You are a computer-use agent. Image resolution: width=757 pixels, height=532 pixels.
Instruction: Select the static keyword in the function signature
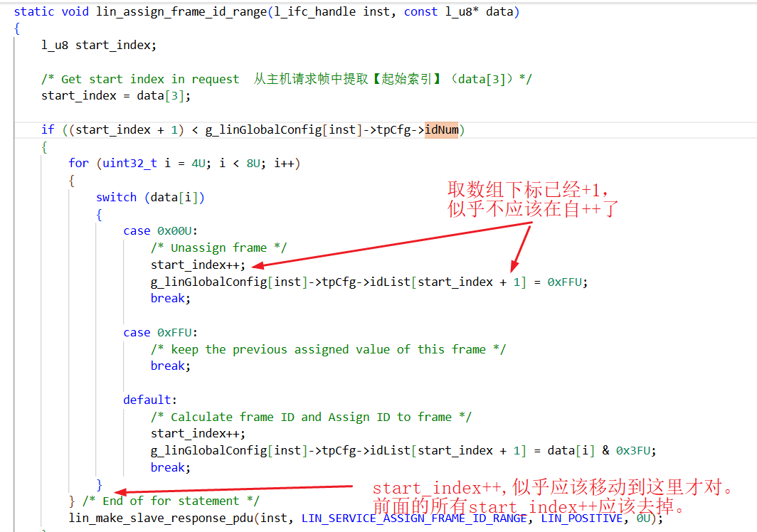click(34, 11)
